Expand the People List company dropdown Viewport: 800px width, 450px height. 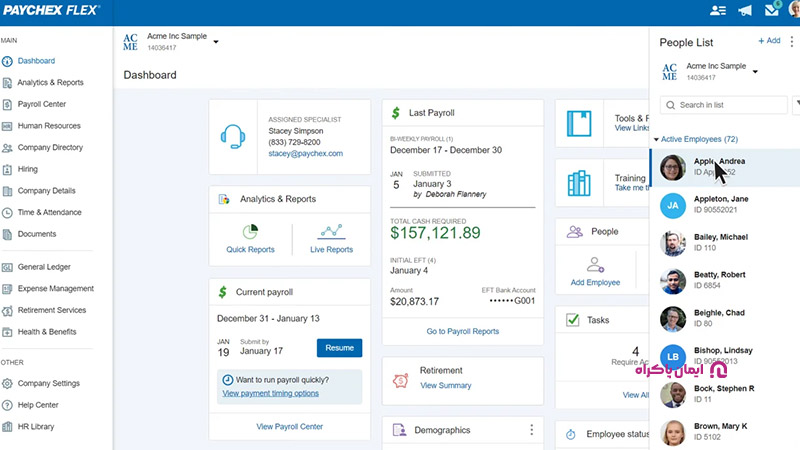coord(755,71)
